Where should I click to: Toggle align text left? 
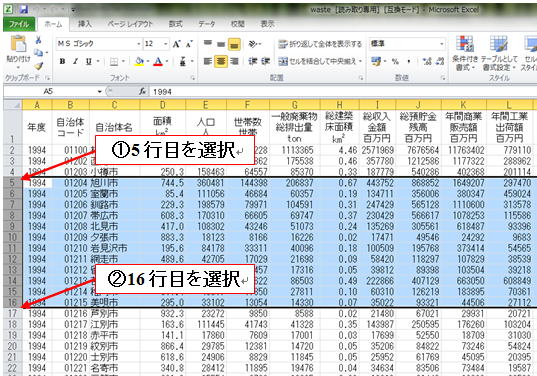[x=208, y=61]
